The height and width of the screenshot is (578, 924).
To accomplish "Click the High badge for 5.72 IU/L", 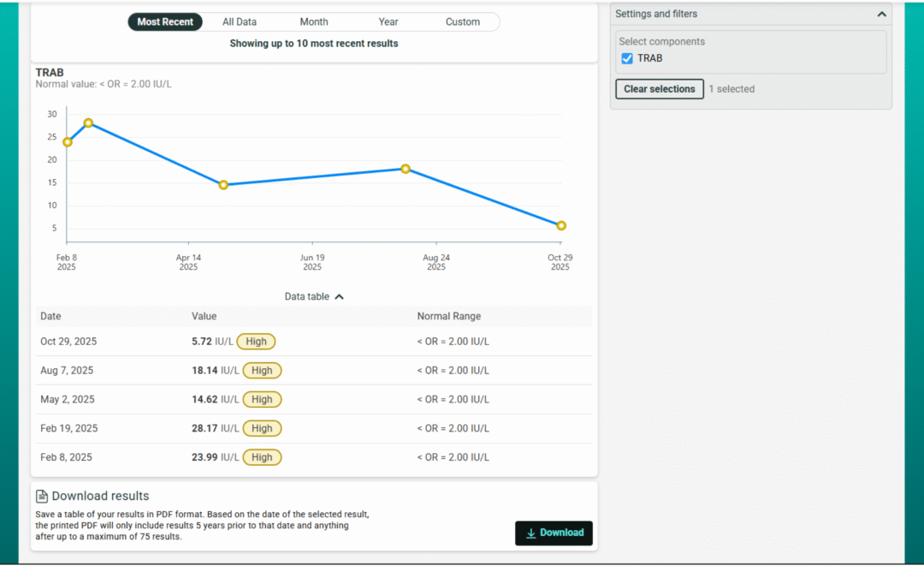I will point(256,342).
